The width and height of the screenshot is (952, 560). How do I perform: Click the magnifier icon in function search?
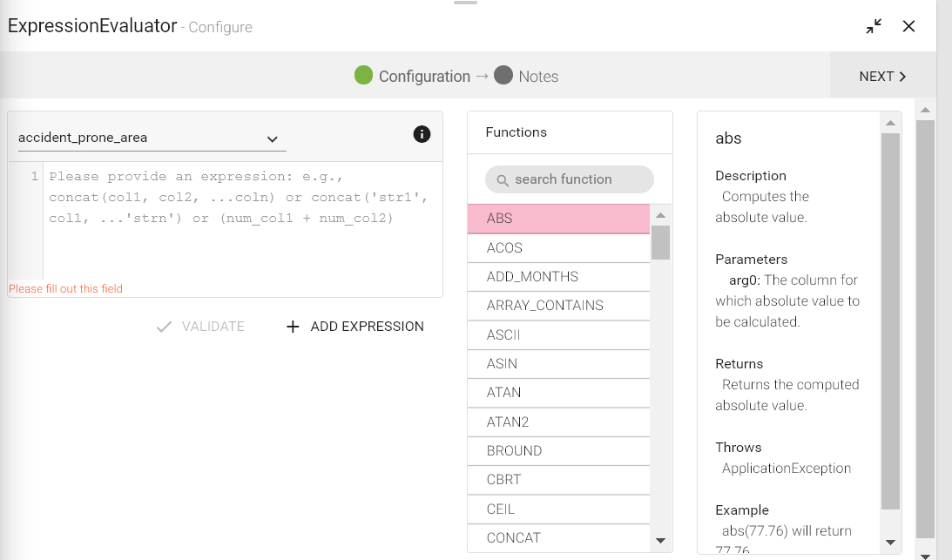click(x=503, y=180)
